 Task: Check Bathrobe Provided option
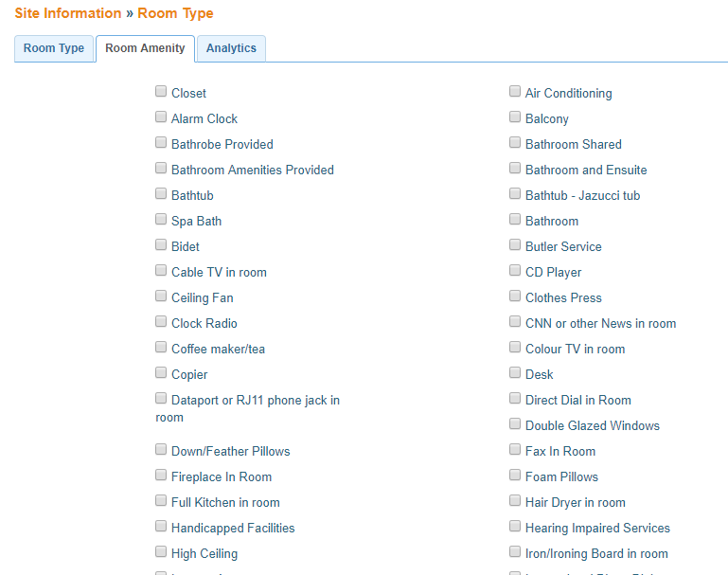coord(161,143)
